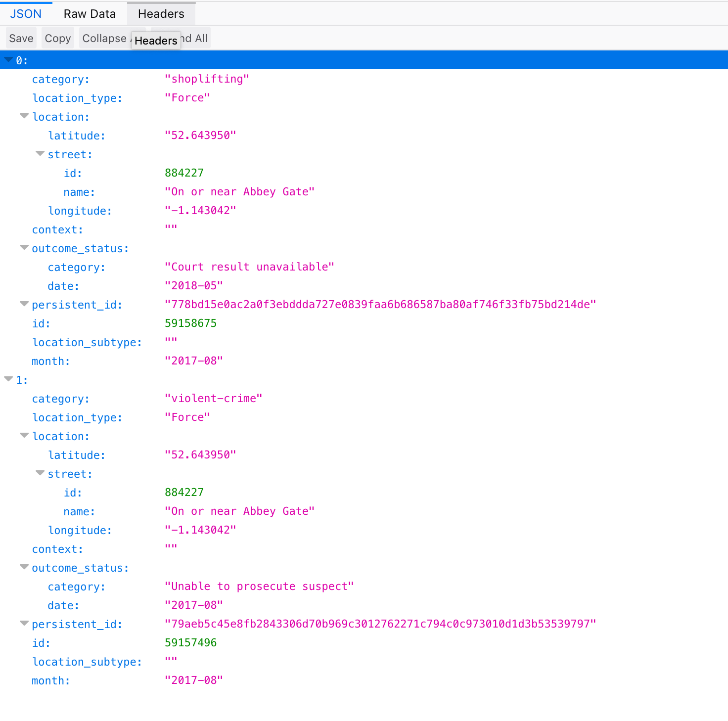Open the Headers tab
The height and width of the screenshot is (721, 728).
[161, 14]
